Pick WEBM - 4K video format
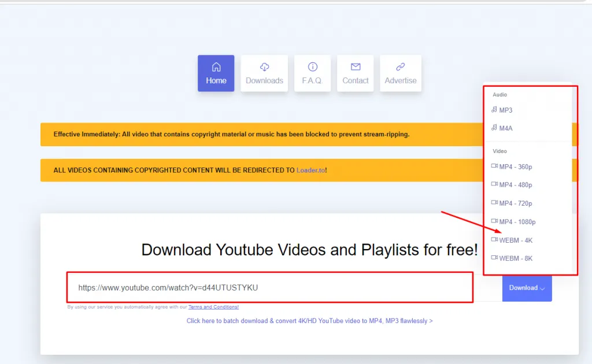 pos(516,240)
